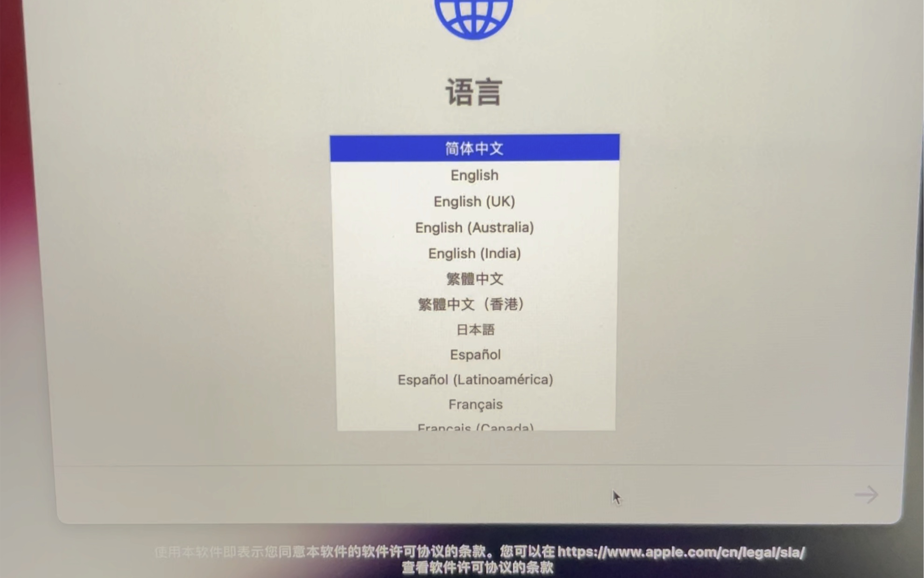Viewport: 924px width, 578px height.
Task: Select English (Australia) language option
Action: [x=474, y=227]
